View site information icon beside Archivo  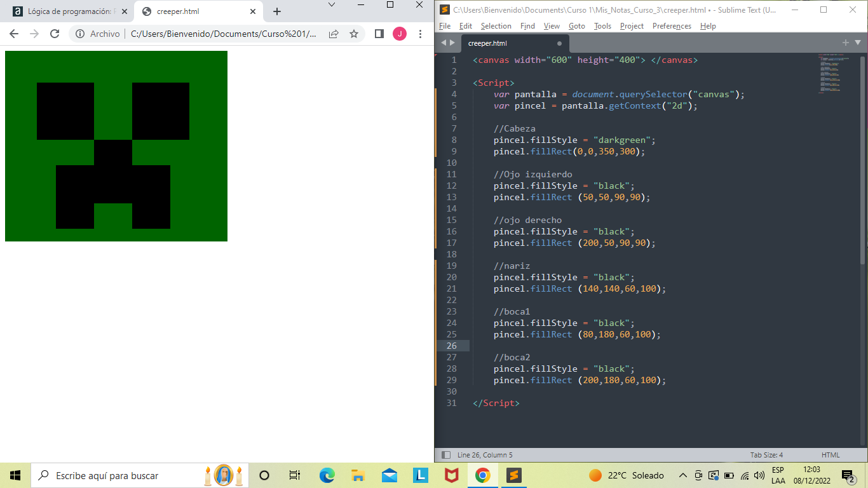[80, 34]
